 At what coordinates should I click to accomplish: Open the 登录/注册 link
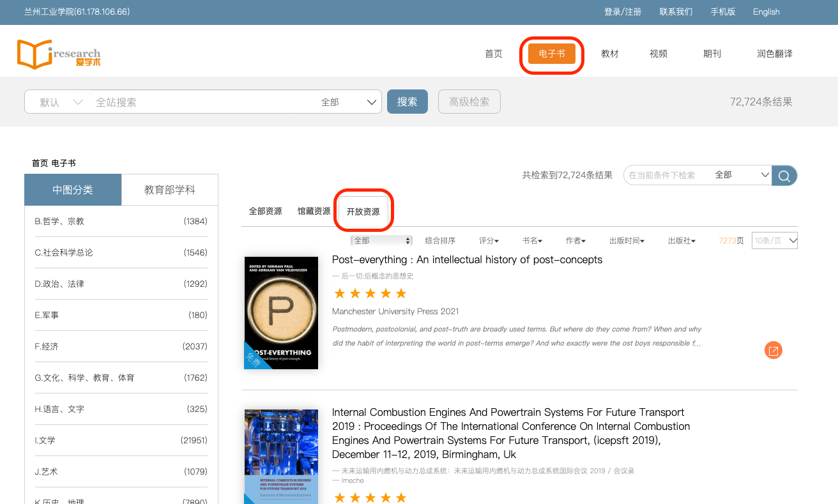[x=622, y=11]
